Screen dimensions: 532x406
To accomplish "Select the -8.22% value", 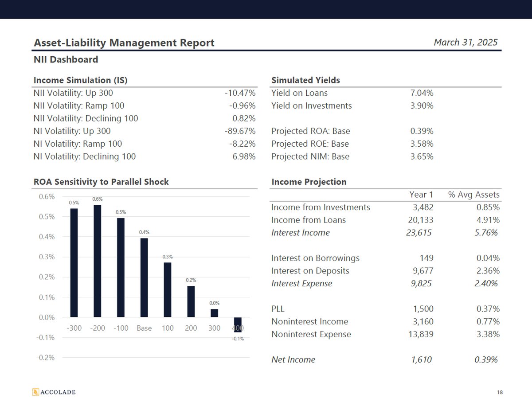I will point(242,144).
